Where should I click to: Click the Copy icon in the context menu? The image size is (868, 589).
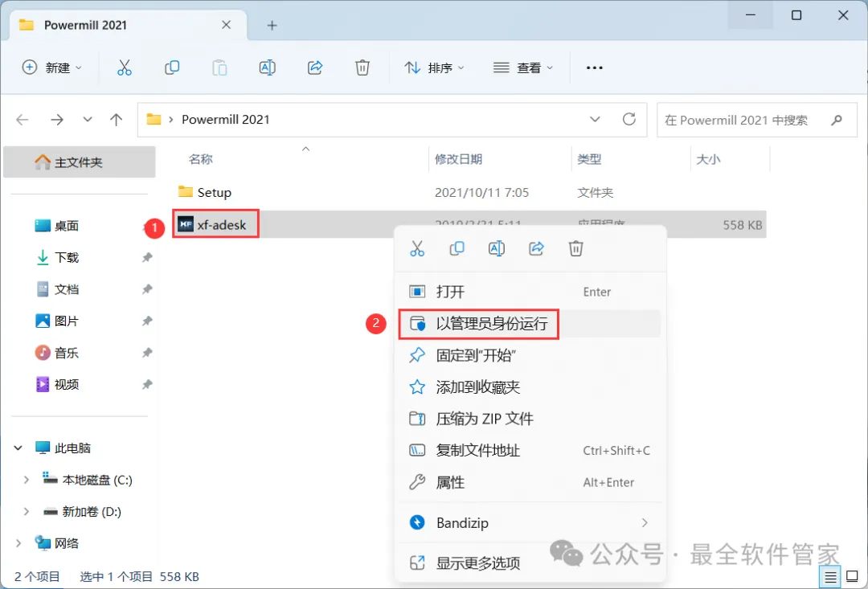click(457, 248)
